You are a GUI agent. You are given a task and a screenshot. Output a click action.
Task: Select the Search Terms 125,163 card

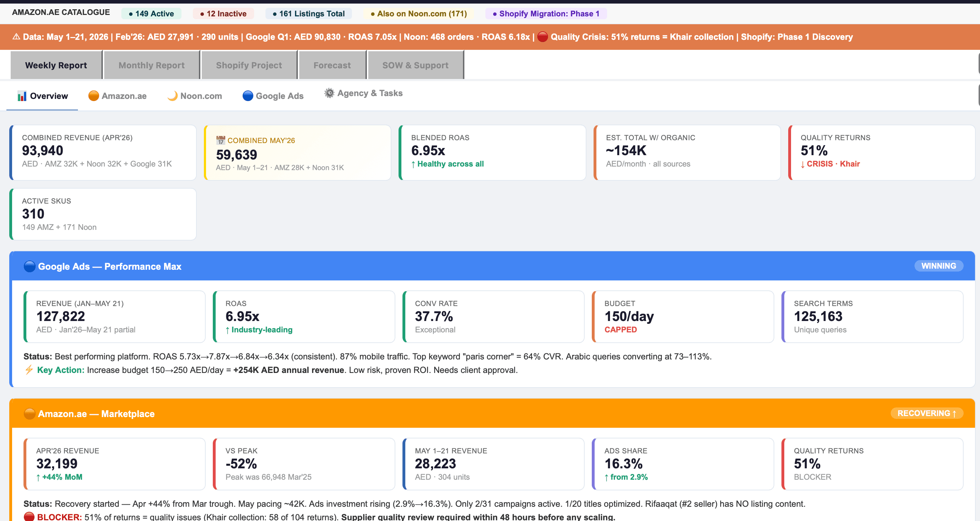[872, 317]
